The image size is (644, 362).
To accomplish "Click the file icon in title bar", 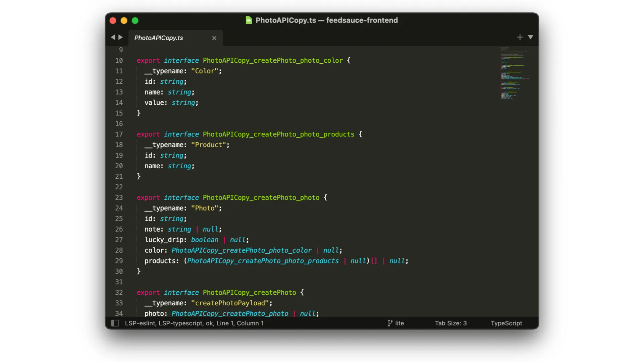I will 249,20.
